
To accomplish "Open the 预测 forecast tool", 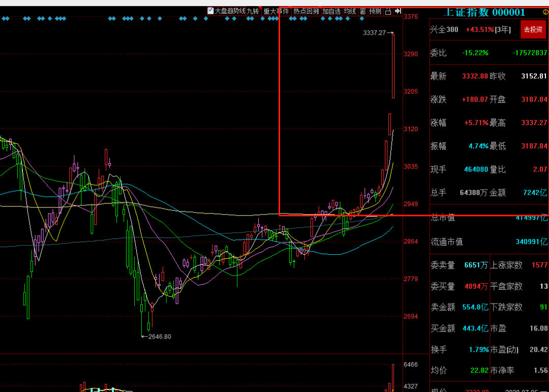I will (375, 11).
